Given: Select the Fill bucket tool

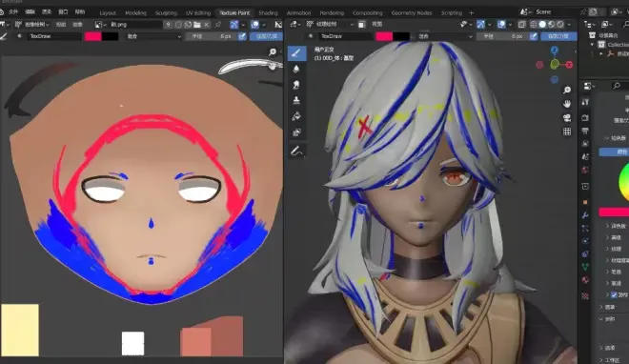Looking at the screenshot, I should pyautogui.click(x=296, y=116).
